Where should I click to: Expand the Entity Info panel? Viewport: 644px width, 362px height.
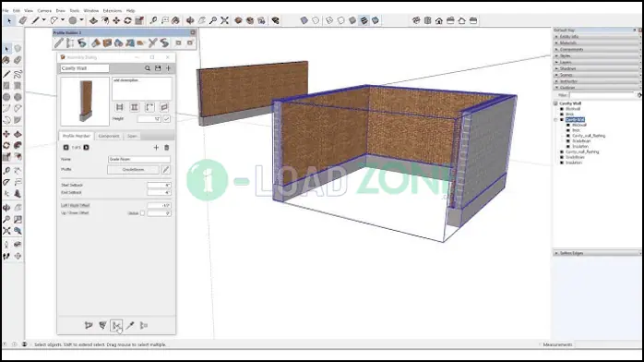[x=596, y=37]
